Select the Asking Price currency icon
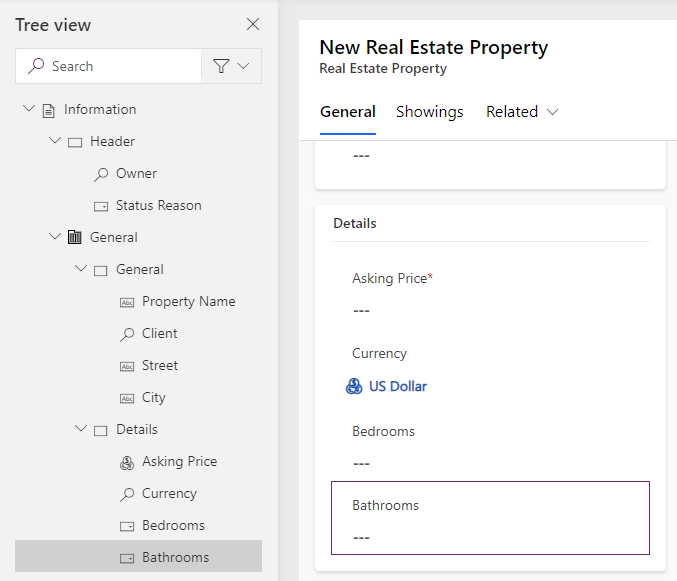The image size is (677, 581). [127, 461]
